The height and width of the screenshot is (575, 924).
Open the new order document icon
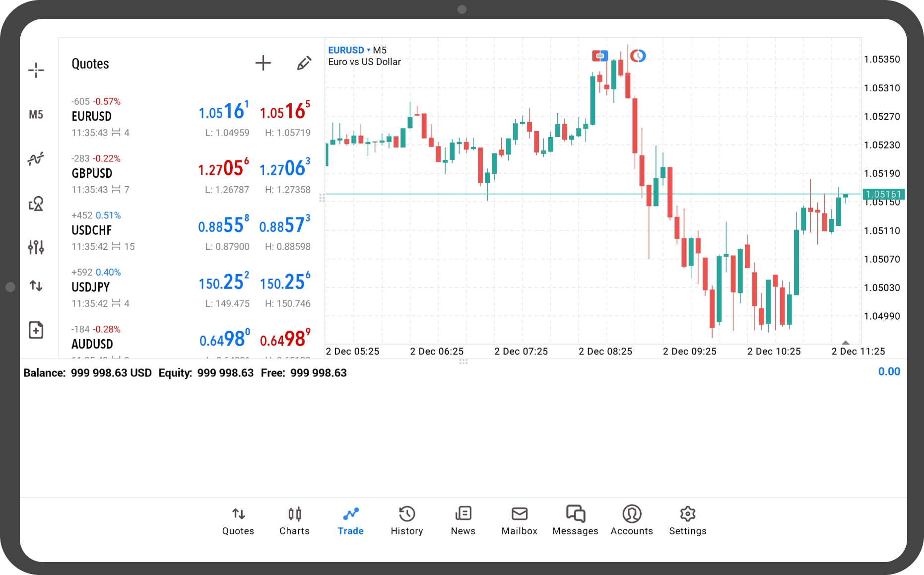[36, 330]
